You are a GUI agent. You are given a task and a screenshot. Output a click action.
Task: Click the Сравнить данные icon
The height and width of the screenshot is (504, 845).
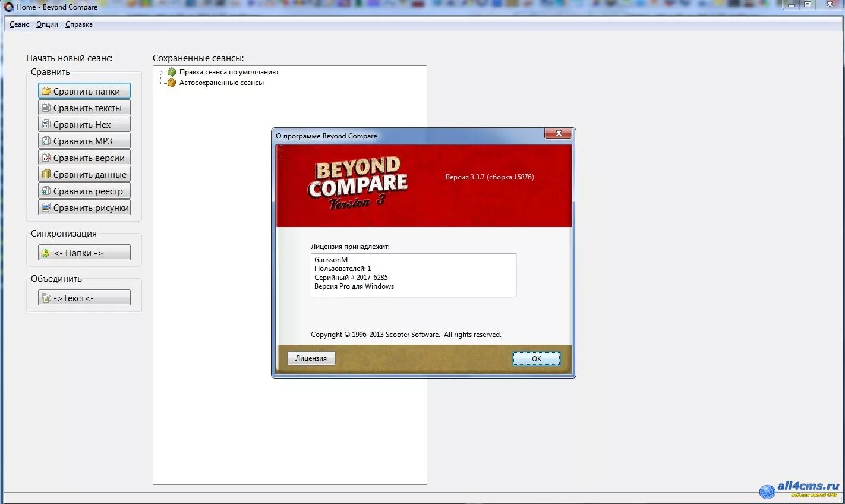46,174
